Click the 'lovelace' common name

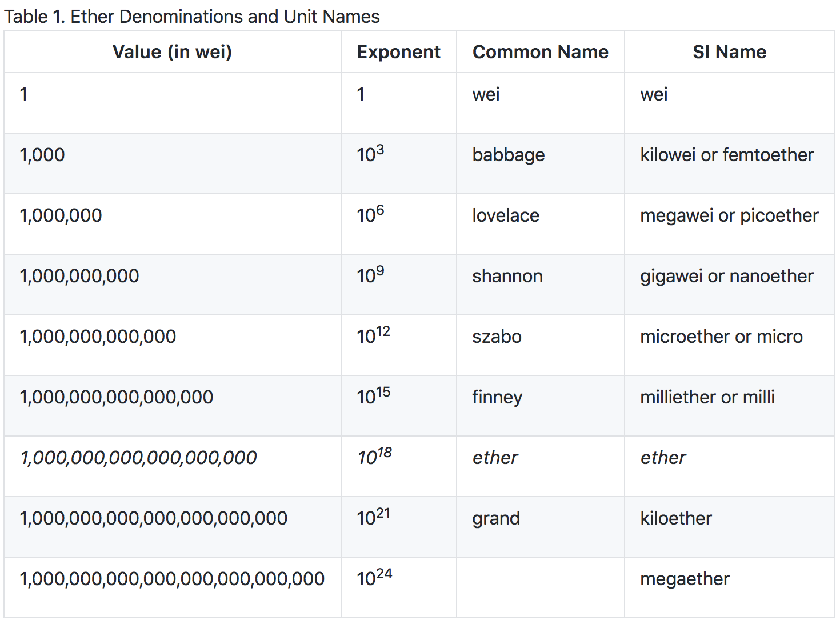click(506, 215)
